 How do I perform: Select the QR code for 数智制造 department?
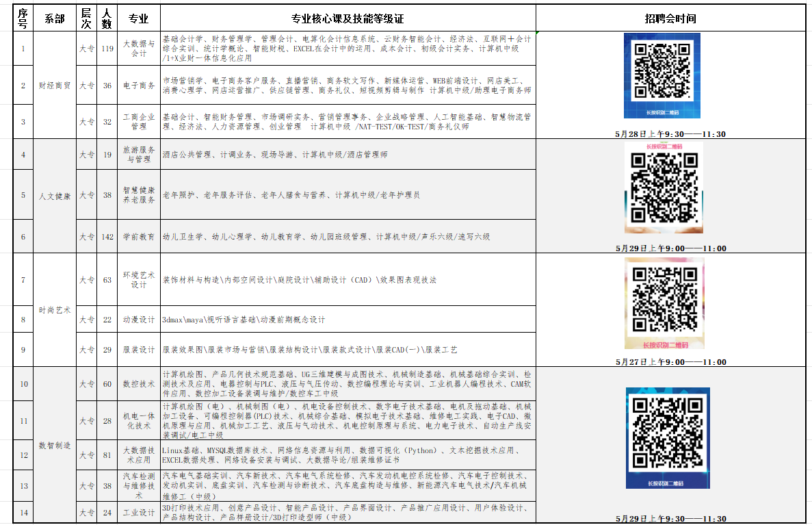click(668, 437)
